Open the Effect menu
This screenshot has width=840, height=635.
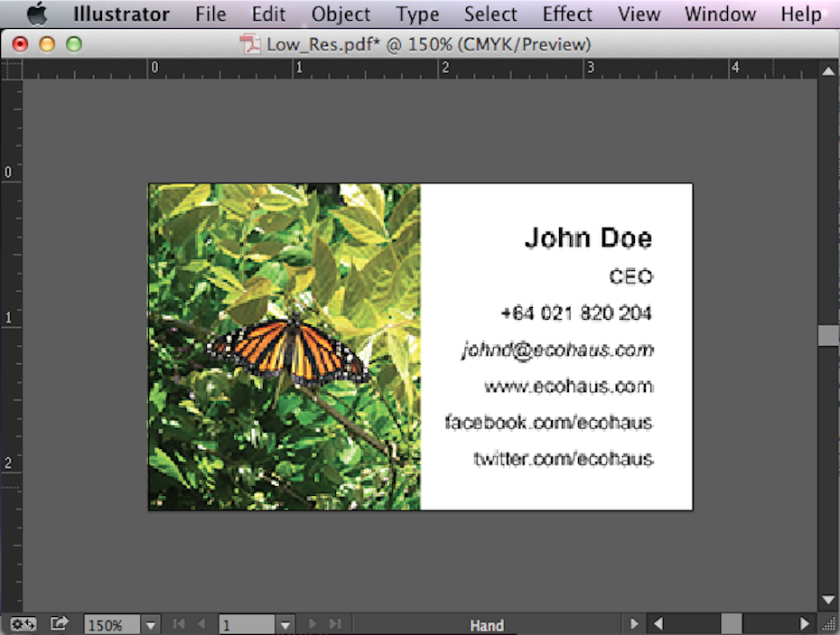[x=567, y=14]
